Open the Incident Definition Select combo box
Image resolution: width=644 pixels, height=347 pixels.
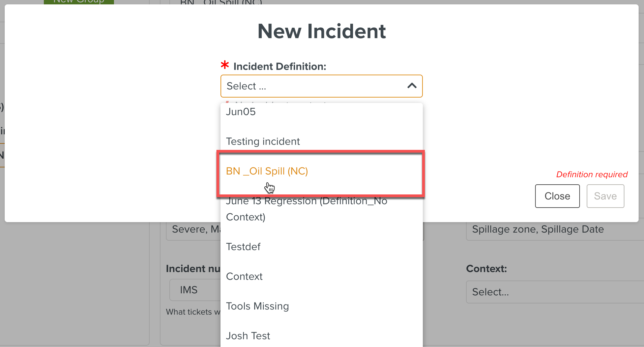321,86
